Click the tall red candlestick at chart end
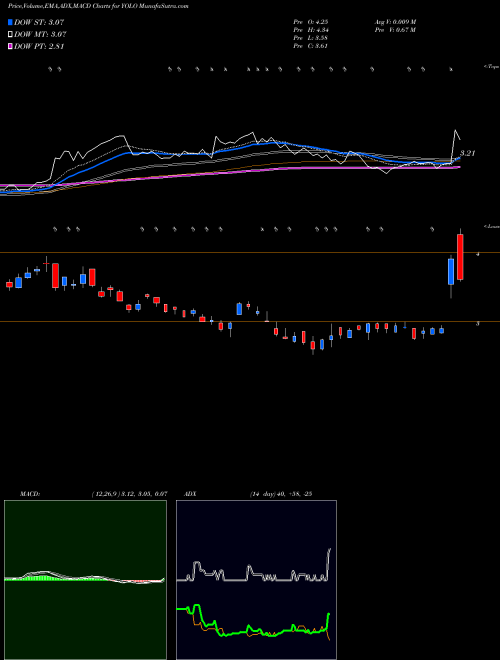 point(460,257)
